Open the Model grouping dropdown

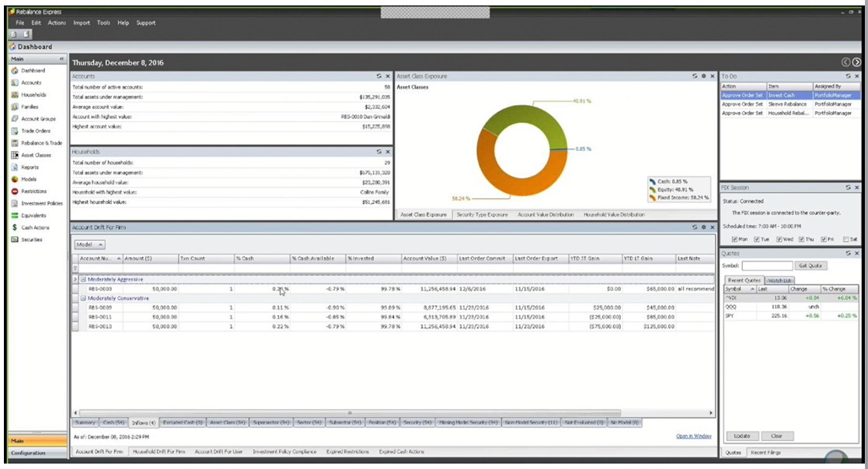tap(89, 244)
